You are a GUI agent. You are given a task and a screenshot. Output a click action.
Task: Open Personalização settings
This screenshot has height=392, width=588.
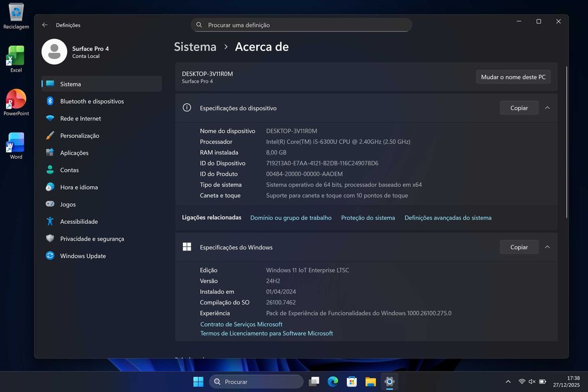point(102,136)
